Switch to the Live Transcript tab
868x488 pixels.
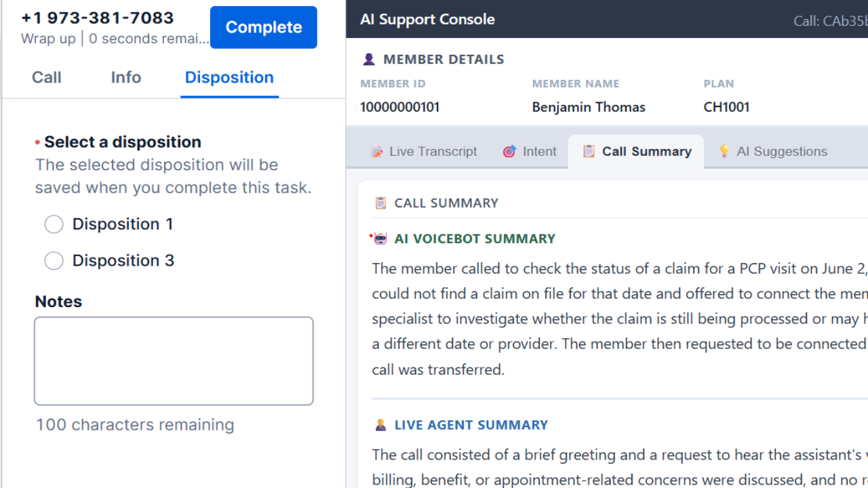click(x=424, y=151)
